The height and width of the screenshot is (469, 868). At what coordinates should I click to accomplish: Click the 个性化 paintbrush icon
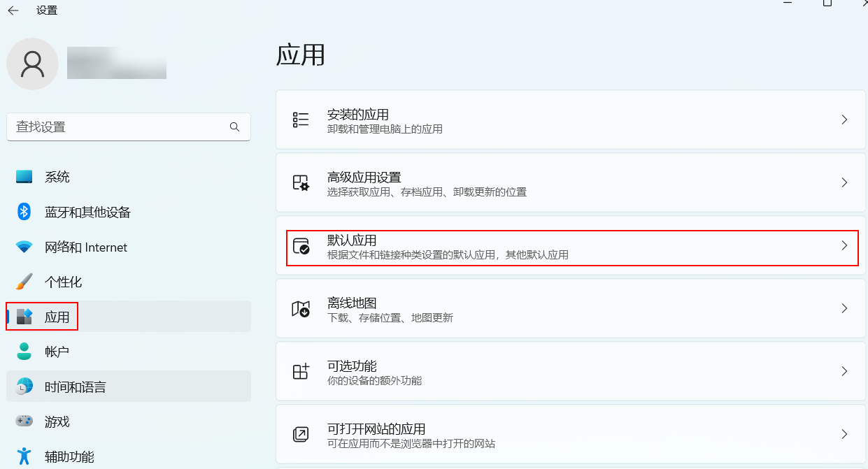coord(24,282)
